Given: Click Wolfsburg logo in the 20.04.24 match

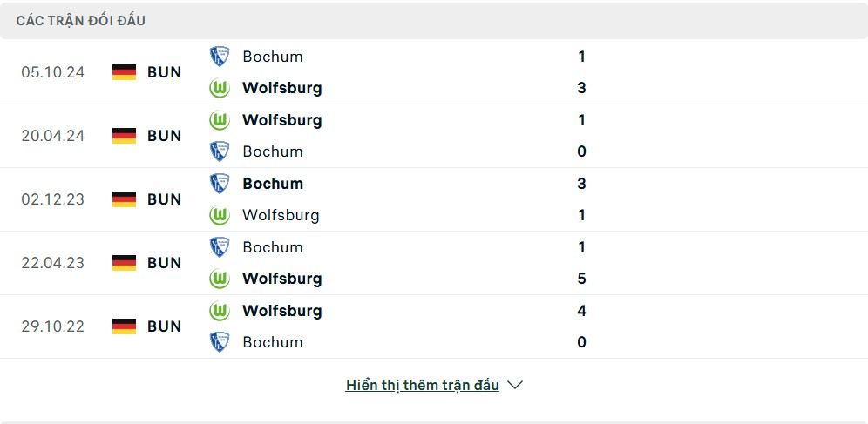Looking at the screenshot, I should point(219,120).
